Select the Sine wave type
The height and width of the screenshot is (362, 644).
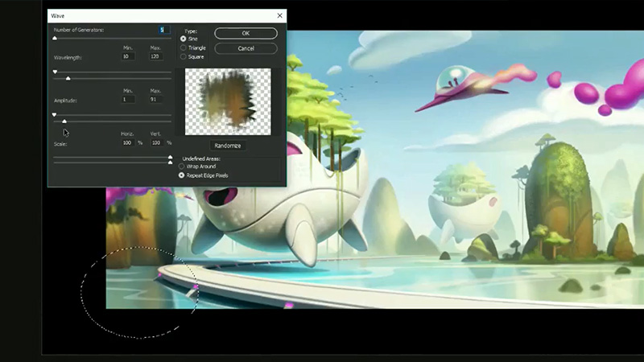tap(184, 39)
